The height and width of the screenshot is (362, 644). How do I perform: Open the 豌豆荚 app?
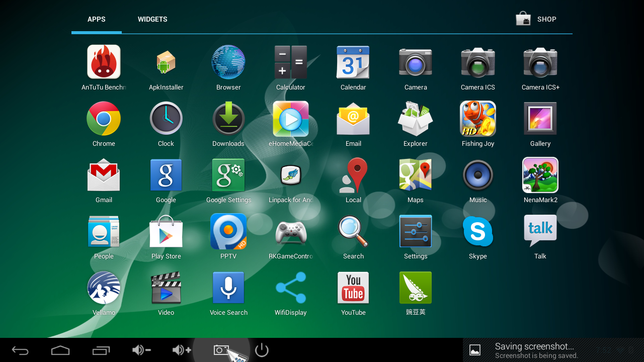[x=416, y=288]
